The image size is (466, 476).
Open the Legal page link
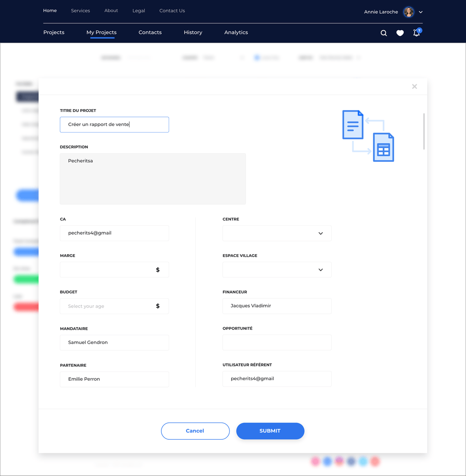tap(139, 11)
